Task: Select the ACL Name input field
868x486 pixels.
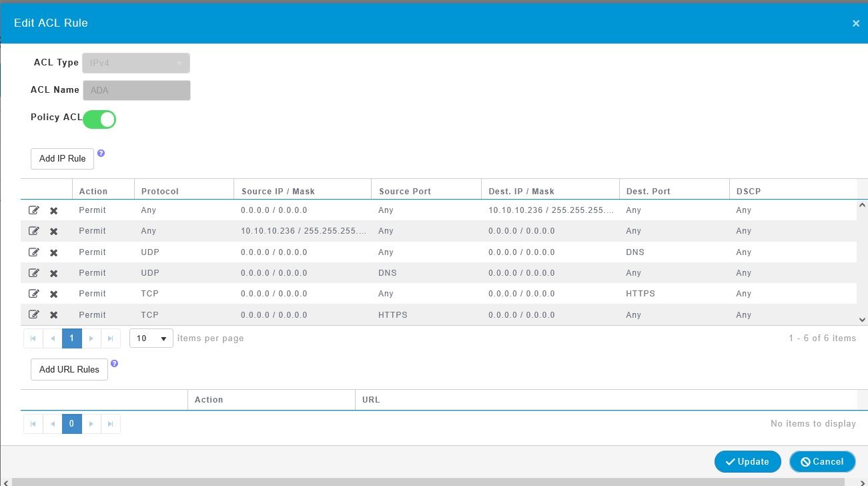Action: pos(136,89)
